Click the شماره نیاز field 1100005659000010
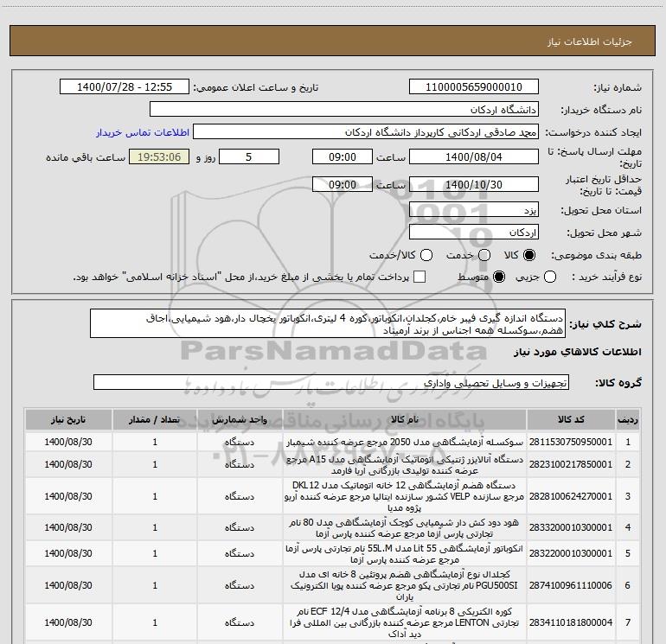 tap(474, 87)
